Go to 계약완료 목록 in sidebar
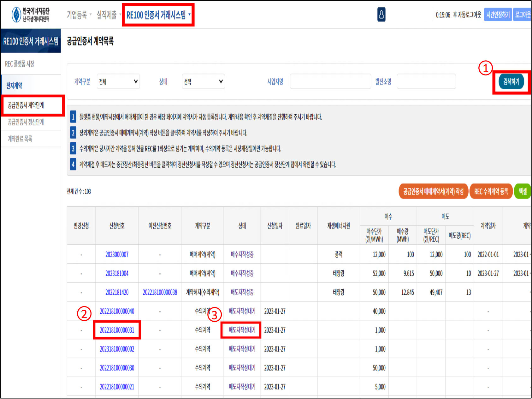This screenshot has width=532, height=399. point(20,139)
